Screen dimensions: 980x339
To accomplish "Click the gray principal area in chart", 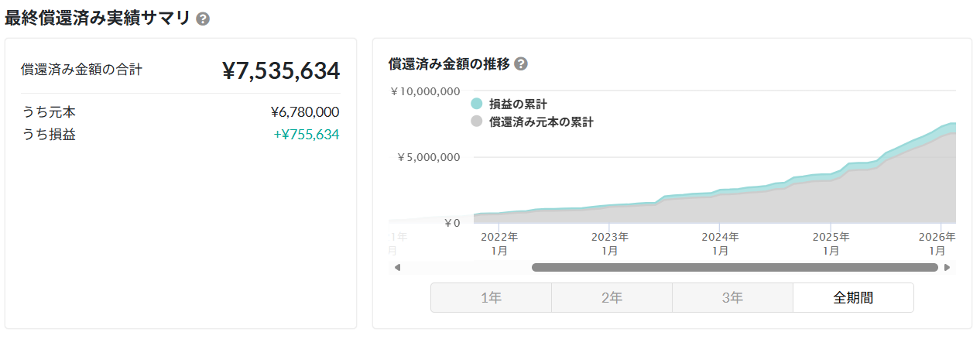I will tap(774, 205).
